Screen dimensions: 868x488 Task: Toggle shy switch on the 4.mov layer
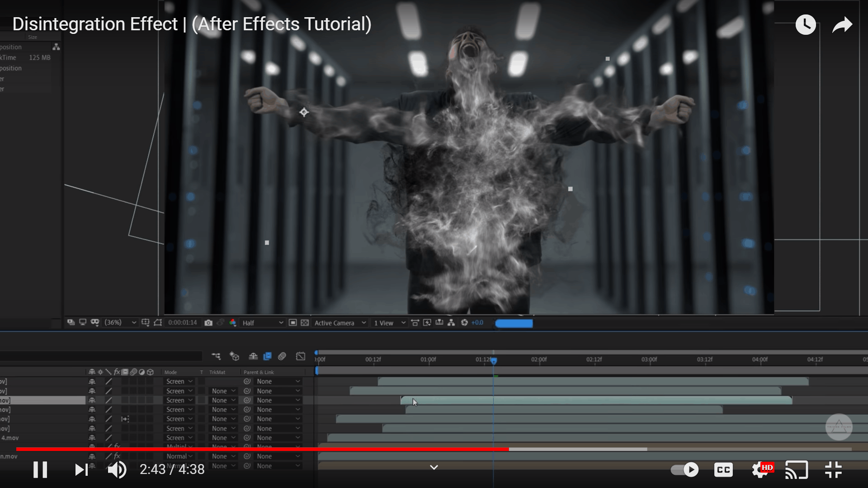click(x=92, y=438)
